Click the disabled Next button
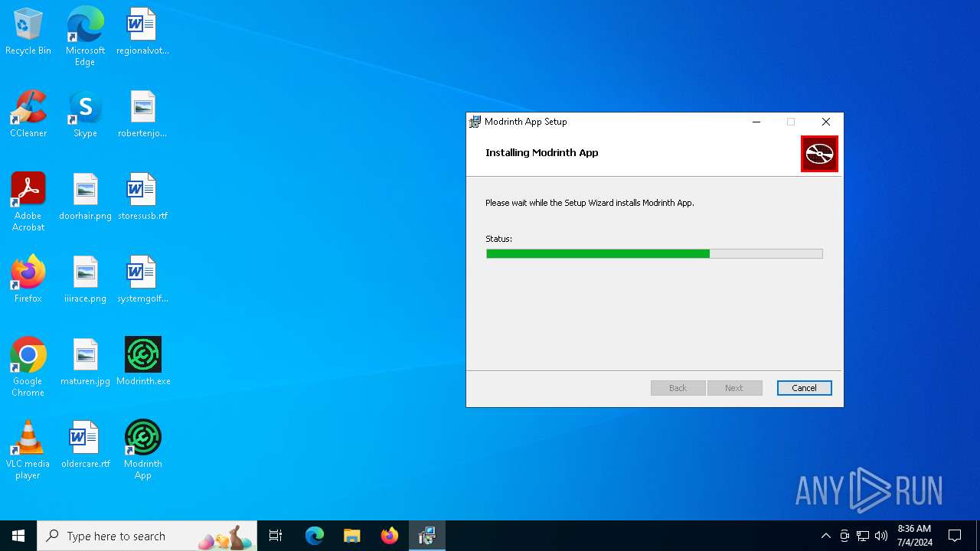 (734, 388)
